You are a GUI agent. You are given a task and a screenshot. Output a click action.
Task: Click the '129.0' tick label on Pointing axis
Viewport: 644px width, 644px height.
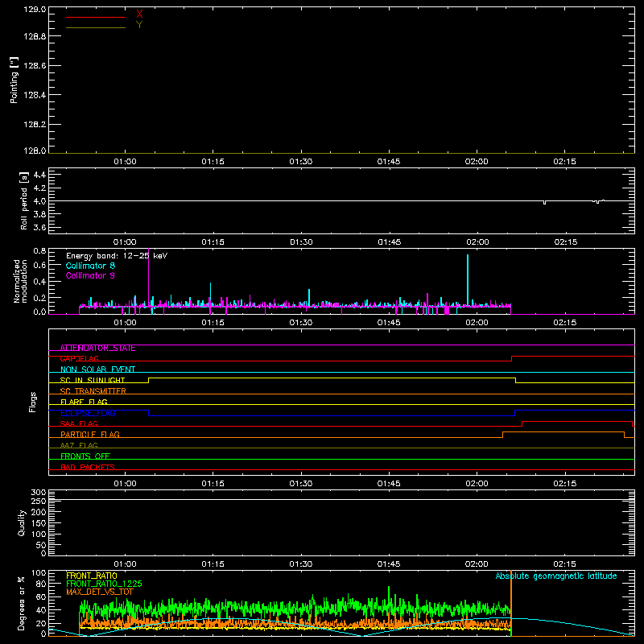[x=35, y=10]
